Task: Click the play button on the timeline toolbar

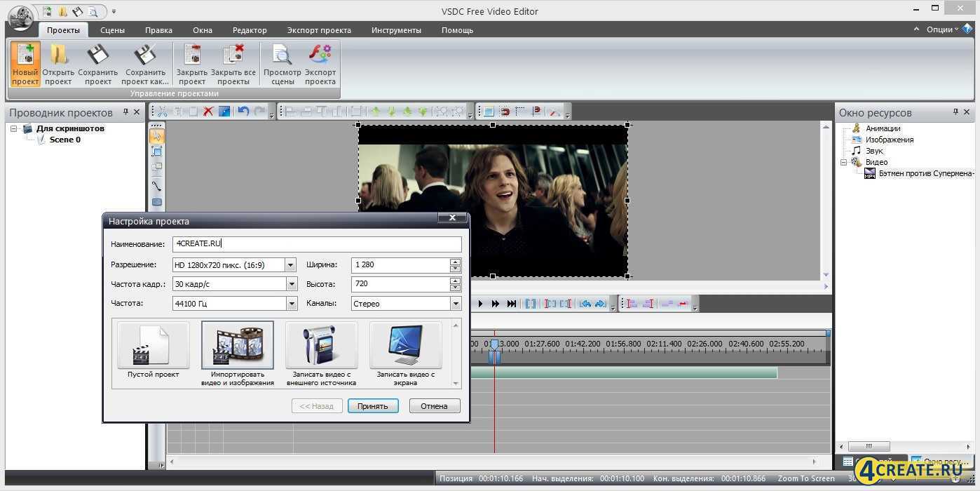Action: (x=480, y=304)
